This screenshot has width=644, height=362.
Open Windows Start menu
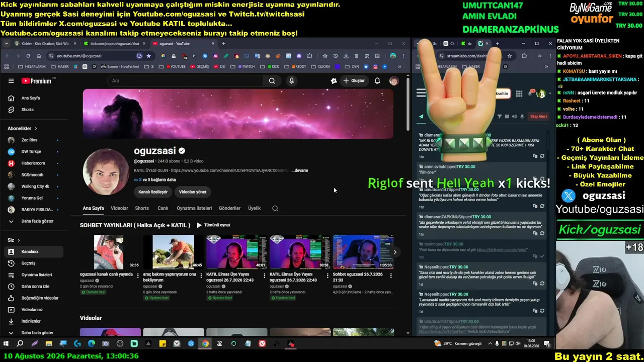[x=6, y=344]
